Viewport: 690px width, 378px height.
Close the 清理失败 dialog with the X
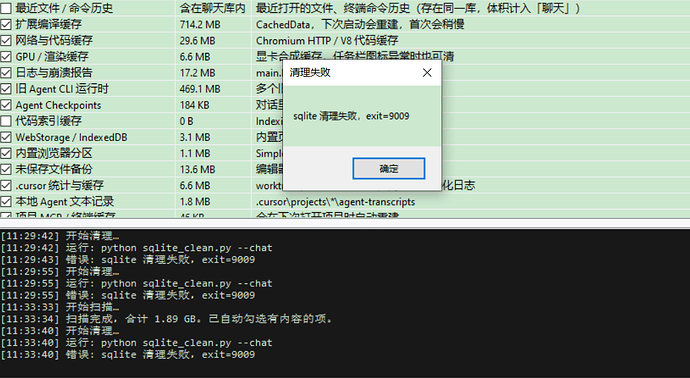click(x=427, y=73)
